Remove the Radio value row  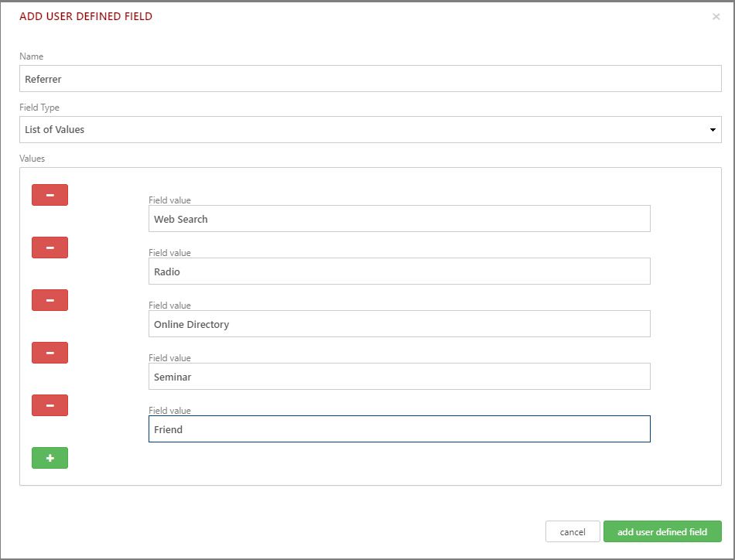tap(50, 248)
